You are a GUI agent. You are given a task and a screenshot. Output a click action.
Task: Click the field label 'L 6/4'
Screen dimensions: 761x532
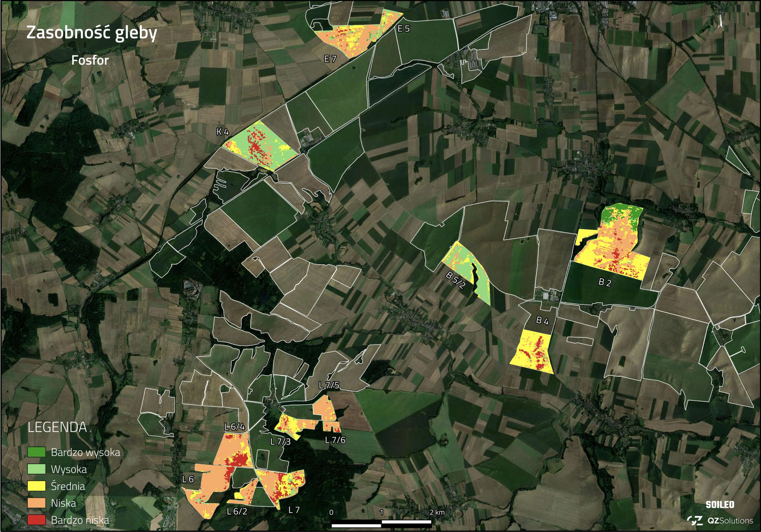click(x=235, y=427)
